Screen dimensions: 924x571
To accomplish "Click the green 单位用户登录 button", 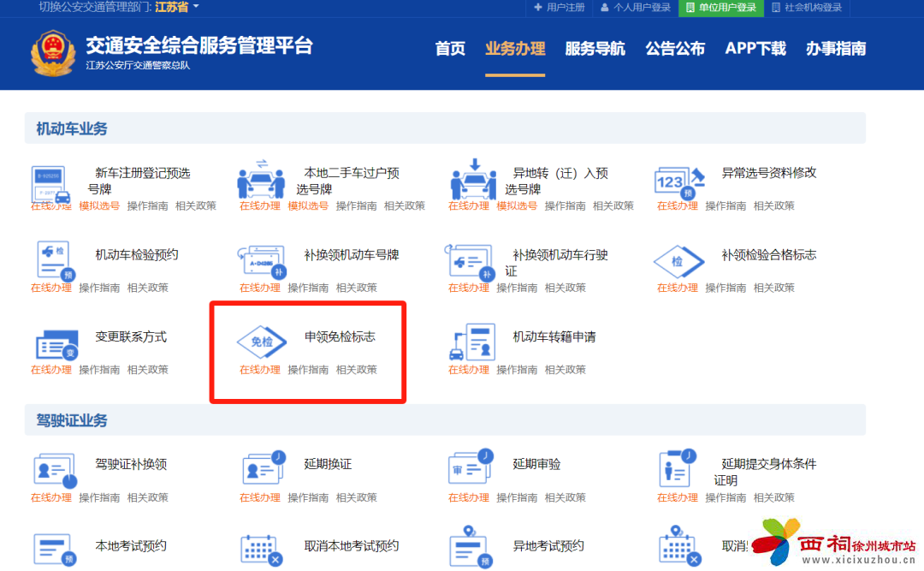I will 721,8.
